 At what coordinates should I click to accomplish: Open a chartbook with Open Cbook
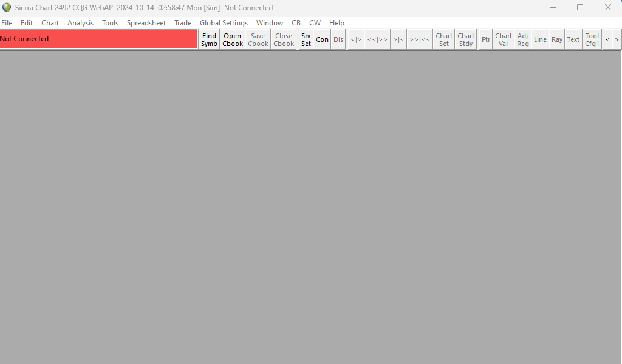click(233, 39)
